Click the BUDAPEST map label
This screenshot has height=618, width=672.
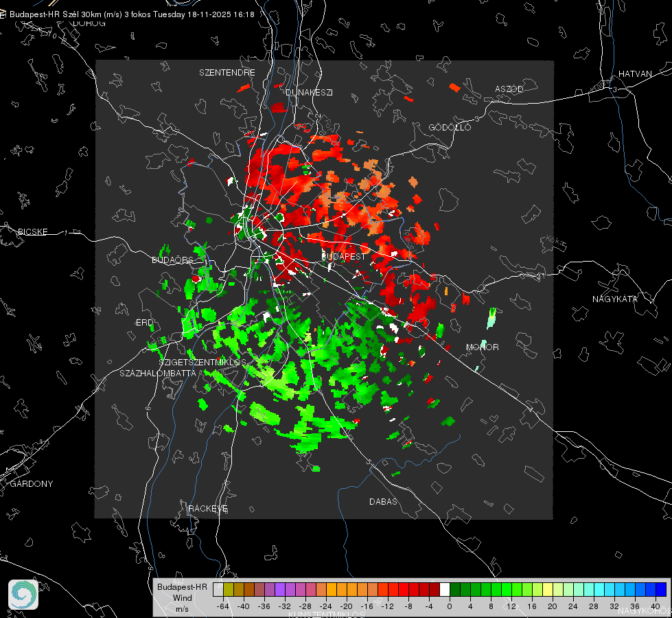(x=343, y=256)
